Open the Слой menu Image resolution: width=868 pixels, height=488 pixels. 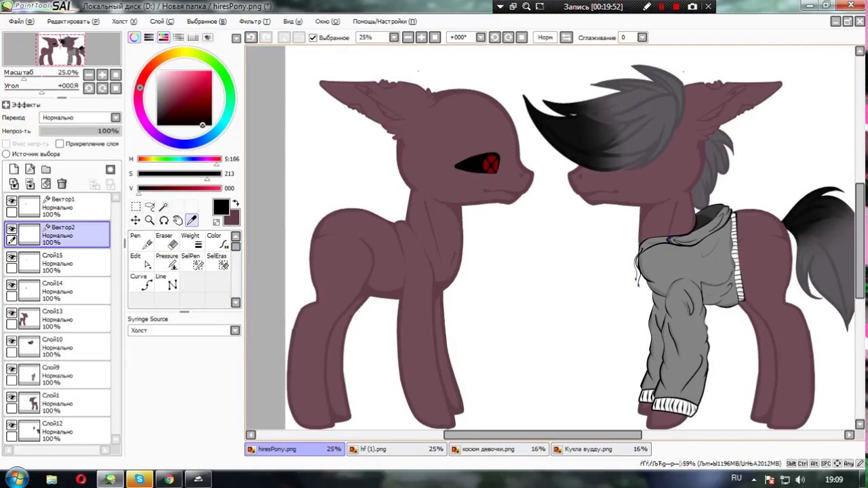point(162,21)
